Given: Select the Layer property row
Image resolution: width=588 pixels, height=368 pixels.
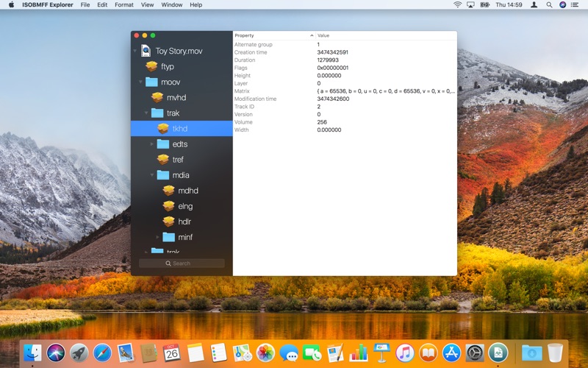Looking at the screenshot, I should click(x=345, y=83).
